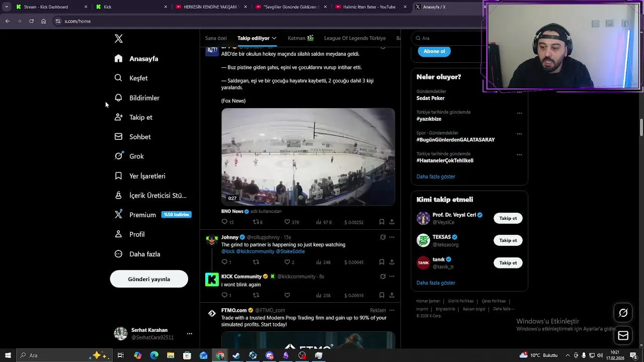
Task: Switch to Sana özel tab
Action: point(216,38)
